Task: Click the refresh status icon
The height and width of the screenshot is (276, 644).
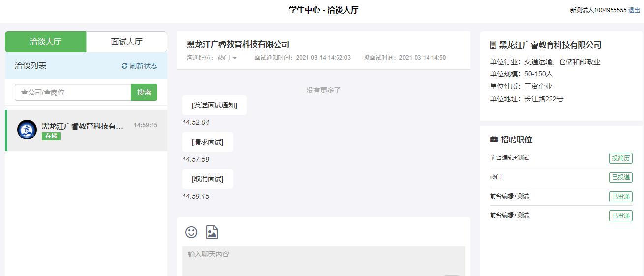Action: (124, 66)
